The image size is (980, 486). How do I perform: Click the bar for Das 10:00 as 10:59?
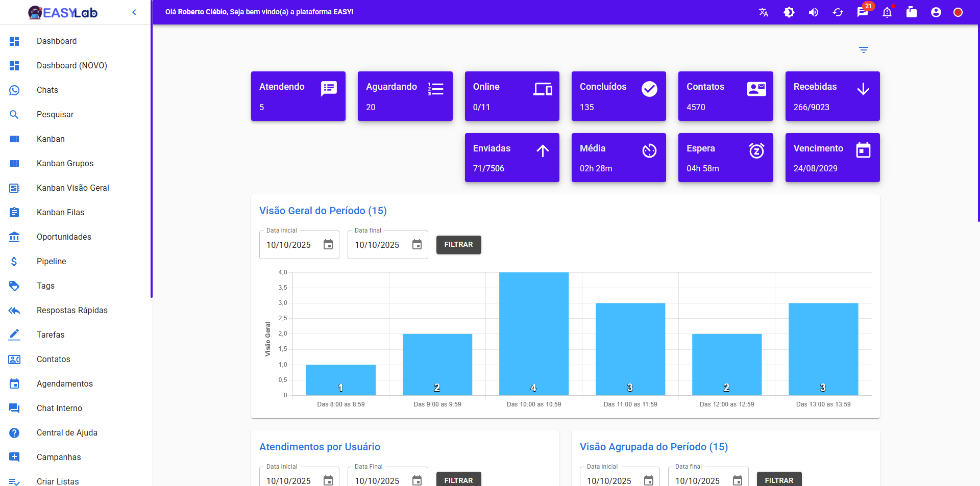(x=534, y=334)
